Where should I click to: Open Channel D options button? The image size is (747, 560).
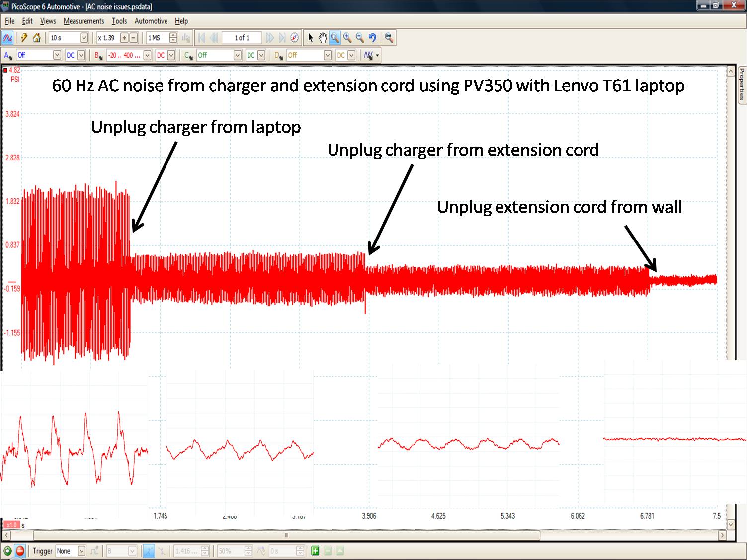tap(279, 55)
